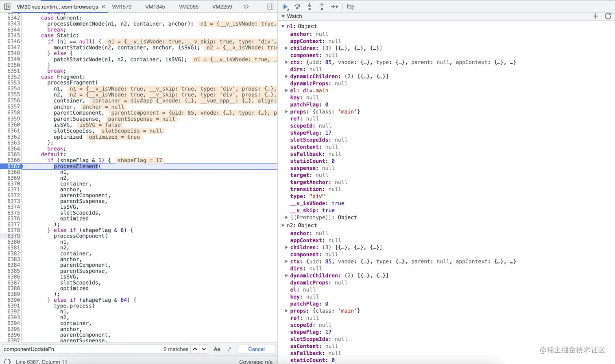The image size is (615, 364).
Task: Show more source tabs with double chevron
Action: pos(246,7)
